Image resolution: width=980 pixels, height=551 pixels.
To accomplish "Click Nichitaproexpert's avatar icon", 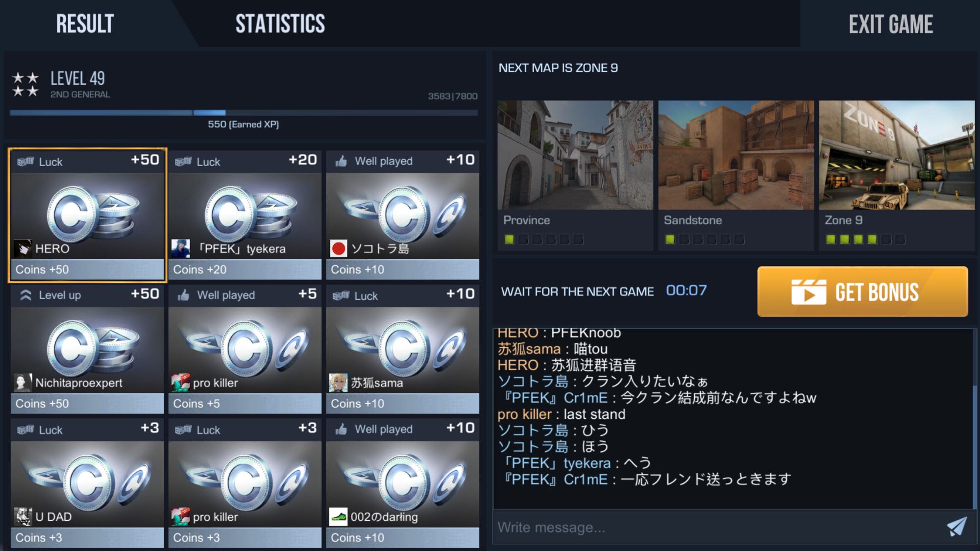I will 23,383.
